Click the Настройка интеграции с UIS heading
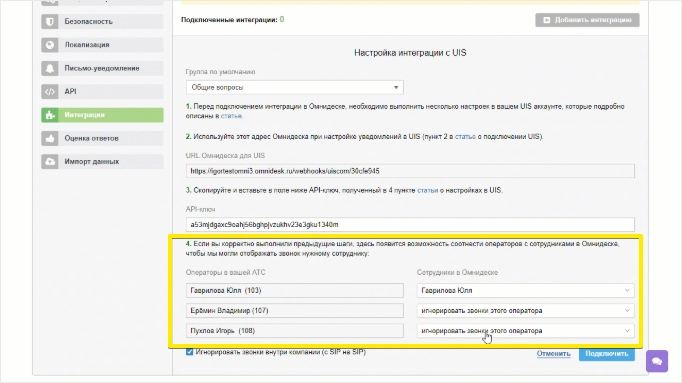This screenshot has width=682, height=383. click(x=410, y=53)
